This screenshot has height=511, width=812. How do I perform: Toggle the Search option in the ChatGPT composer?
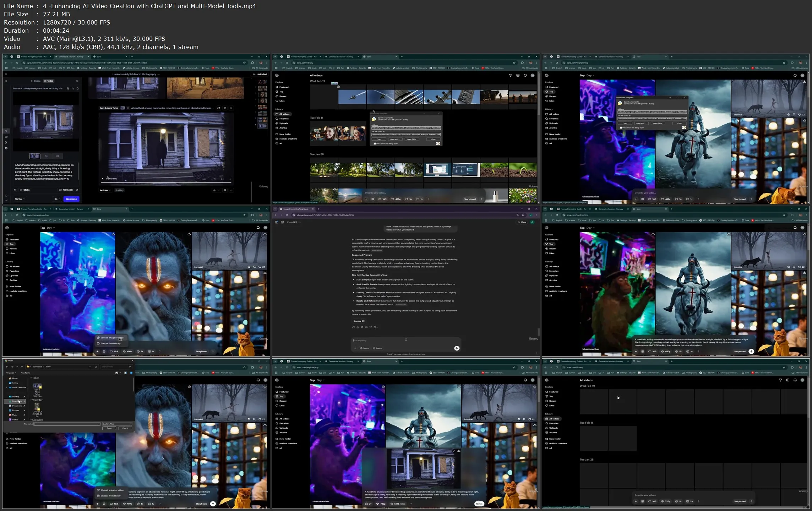[x=364, y=348]
